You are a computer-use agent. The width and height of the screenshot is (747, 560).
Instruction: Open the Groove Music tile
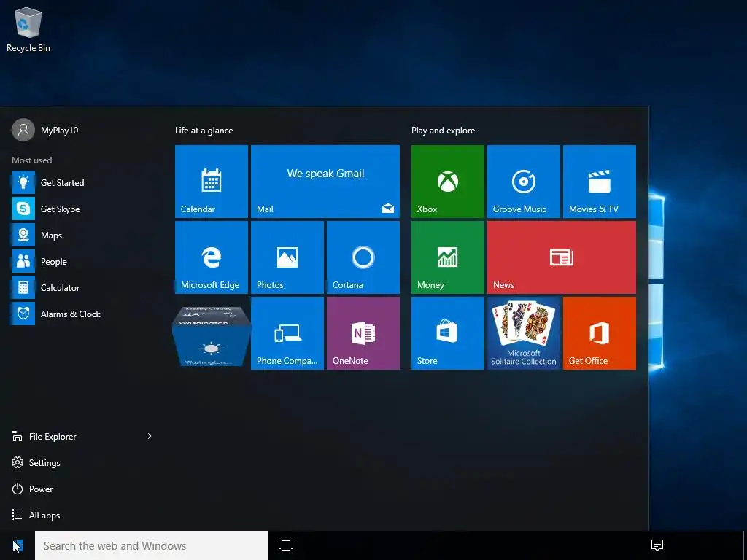(x=523, y=182)
